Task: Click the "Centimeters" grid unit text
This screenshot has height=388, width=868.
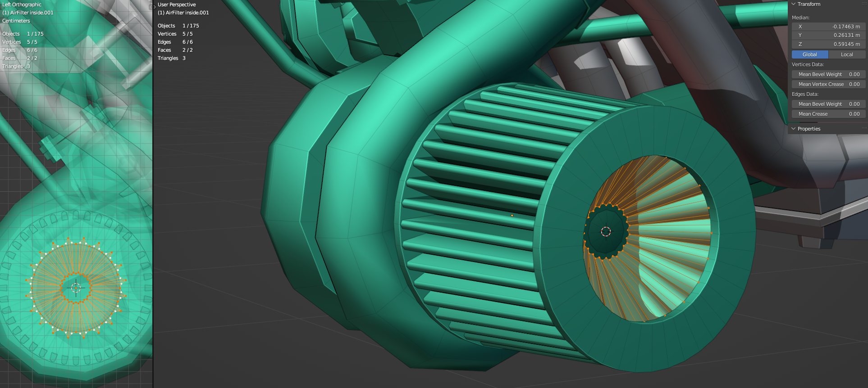Action: tap(16, 21)
